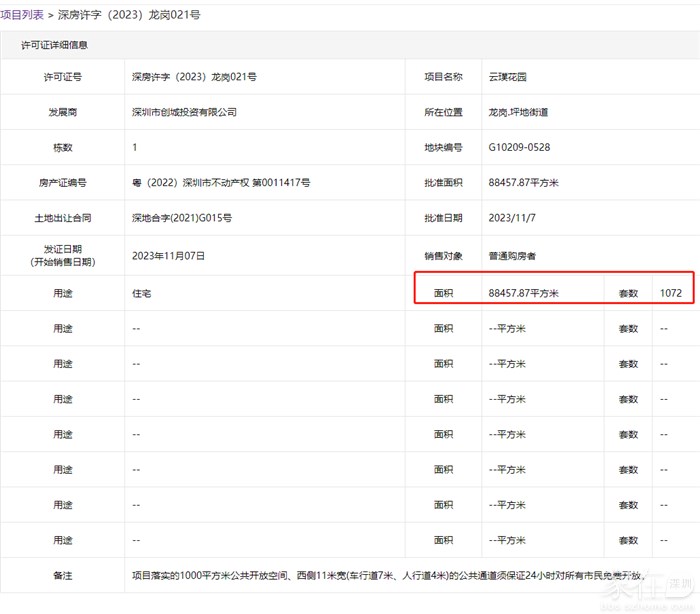The width and height of the screenshot is (700, 614).
Task: Click the 批准面积 label cell
Action: click(443, 183)
